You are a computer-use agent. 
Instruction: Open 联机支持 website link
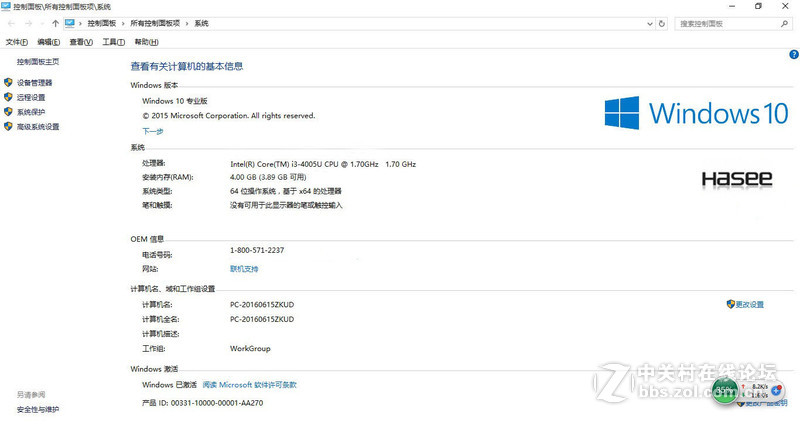[x=244, y=269]
